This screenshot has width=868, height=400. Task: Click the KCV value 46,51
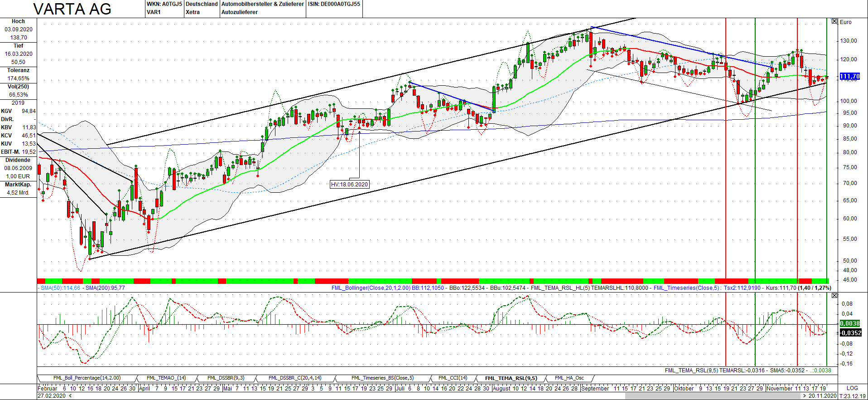[29, 136]
